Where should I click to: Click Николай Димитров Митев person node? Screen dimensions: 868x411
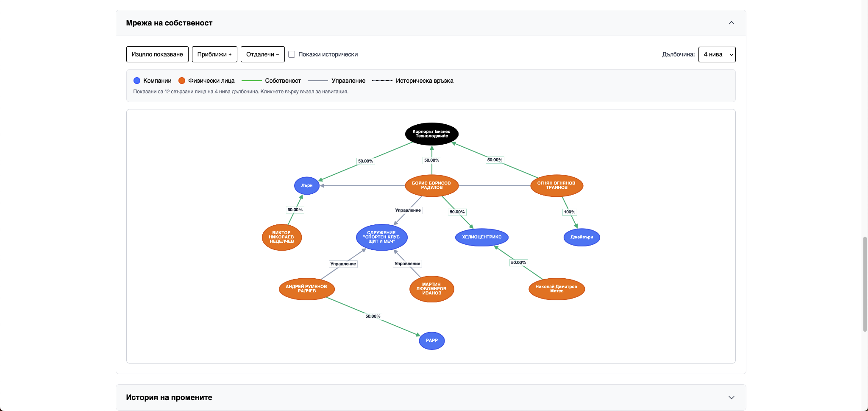(556, 289)
